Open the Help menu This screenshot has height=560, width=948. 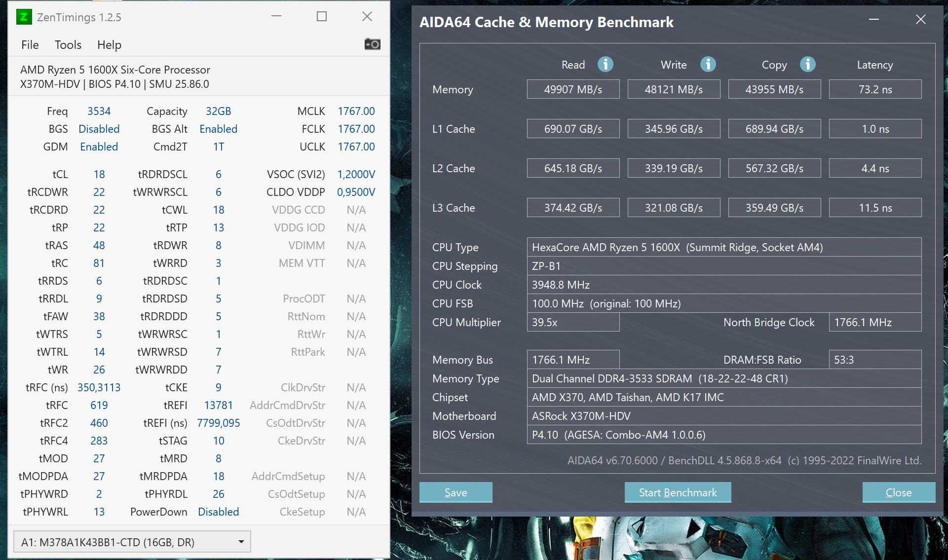tap(109, 45)
